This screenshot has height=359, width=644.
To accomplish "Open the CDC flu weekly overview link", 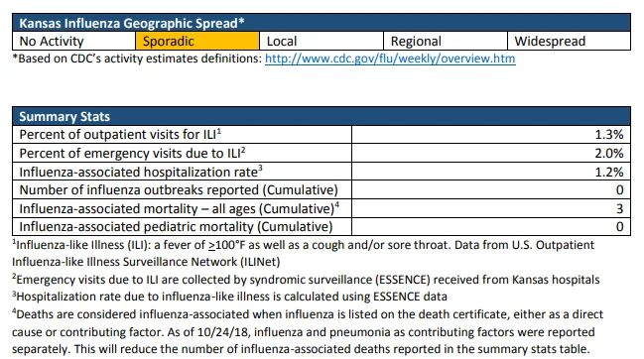I will [390, 59].
